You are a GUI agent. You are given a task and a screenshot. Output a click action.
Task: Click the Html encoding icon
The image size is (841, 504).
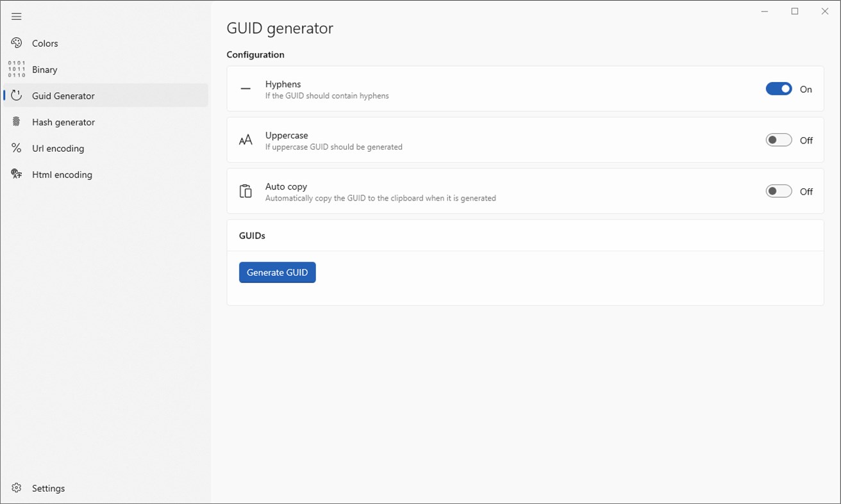pyautogui.click(x=17, y=174)
